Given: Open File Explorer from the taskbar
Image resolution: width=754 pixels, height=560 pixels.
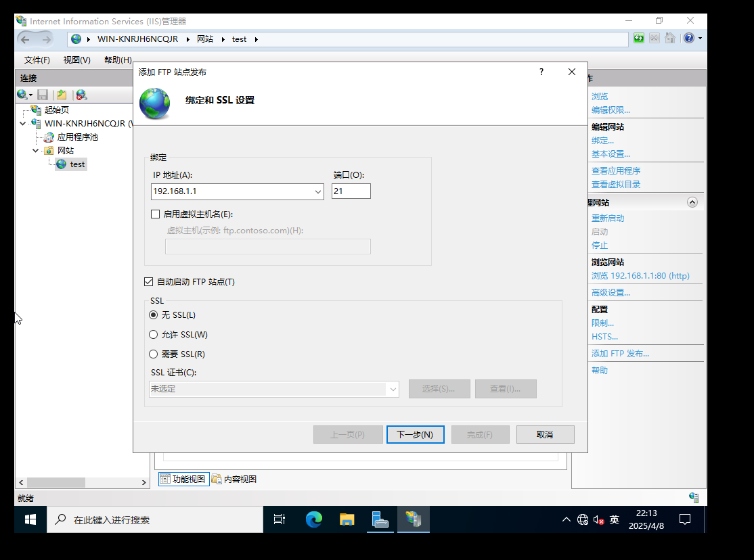Looking at the screenshot, I should [x=347, y=519].
